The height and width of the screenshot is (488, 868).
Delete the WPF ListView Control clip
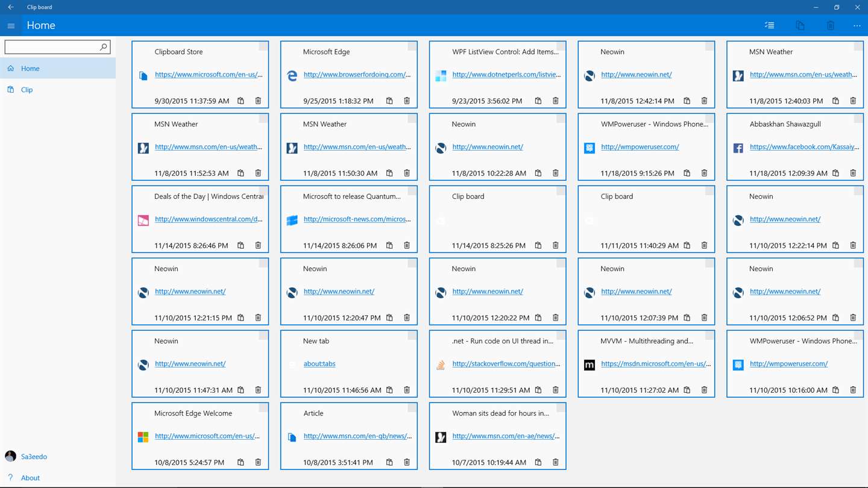(556, 101)
